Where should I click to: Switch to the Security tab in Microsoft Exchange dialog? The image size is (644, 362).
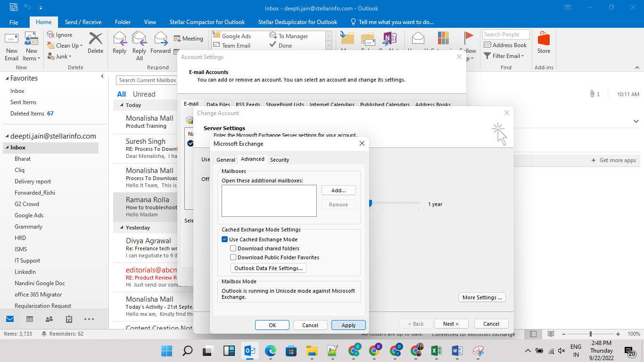coord(280,160)
